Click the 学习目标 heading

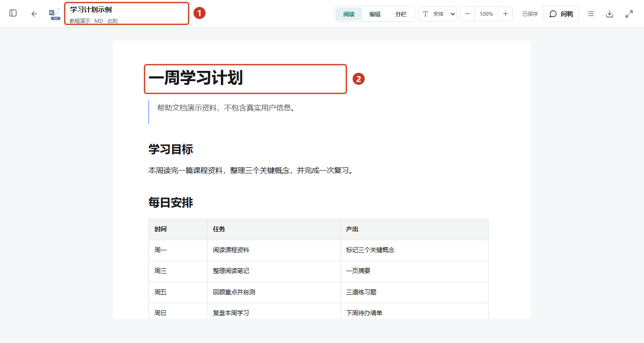[x=171, y=149]
